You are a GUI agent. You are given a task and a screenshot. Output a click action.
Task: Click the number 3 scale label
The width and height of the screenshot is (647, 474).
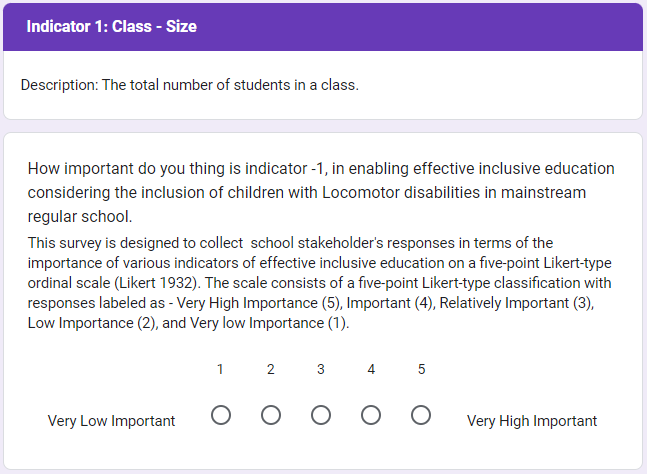point(321,370)
